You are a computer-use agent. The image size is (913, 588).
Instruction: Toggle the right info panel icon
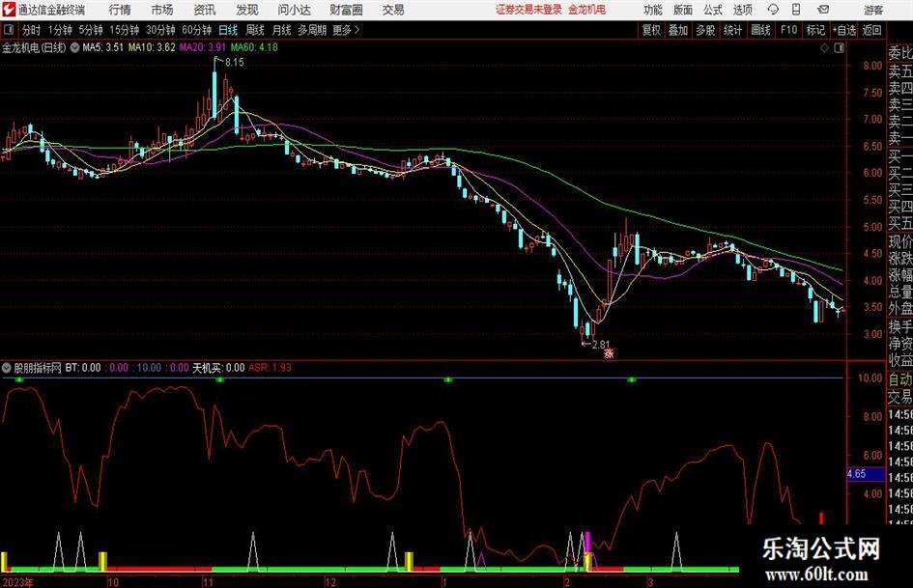point(839,48)
